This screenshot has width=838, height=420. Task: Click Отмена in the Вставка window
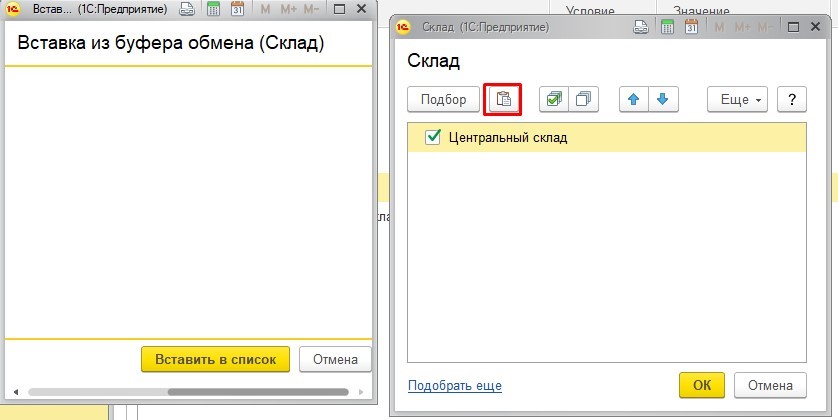(335, 359)
